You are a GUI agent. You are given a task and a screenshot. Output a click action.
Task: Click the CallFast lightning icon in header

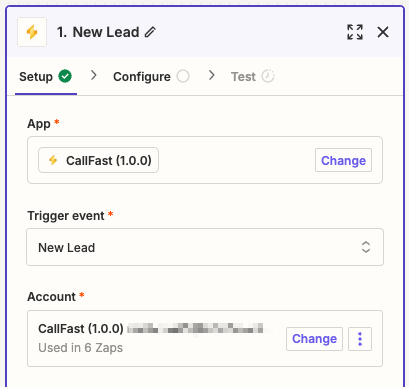point(32,32)
